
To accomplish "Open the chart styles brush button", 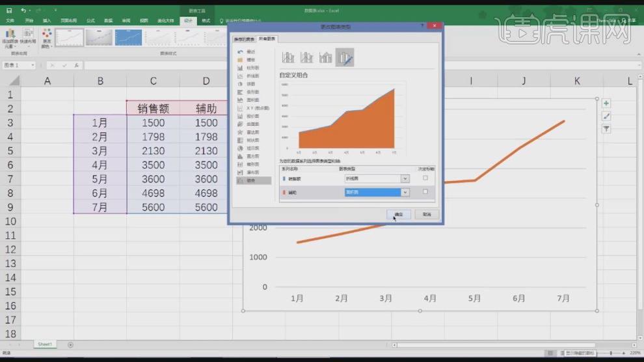I will [606, 117].
